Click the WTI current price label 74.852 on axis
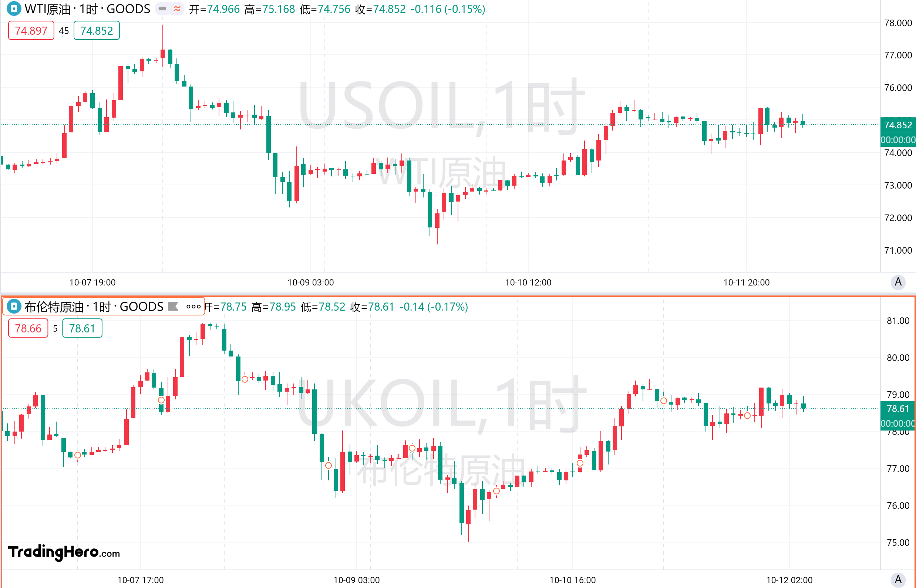916x588 pixels. 898,125
